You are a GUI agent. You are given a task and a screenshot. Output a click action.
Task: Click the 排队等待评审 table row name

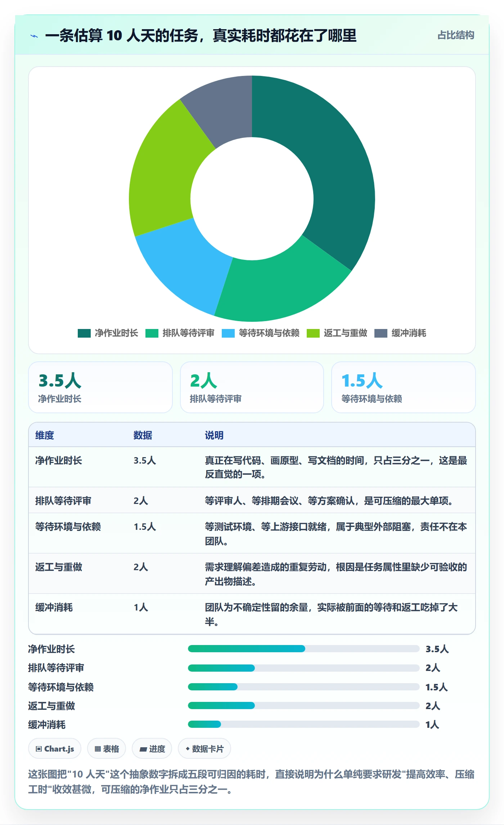pos(63,501)
